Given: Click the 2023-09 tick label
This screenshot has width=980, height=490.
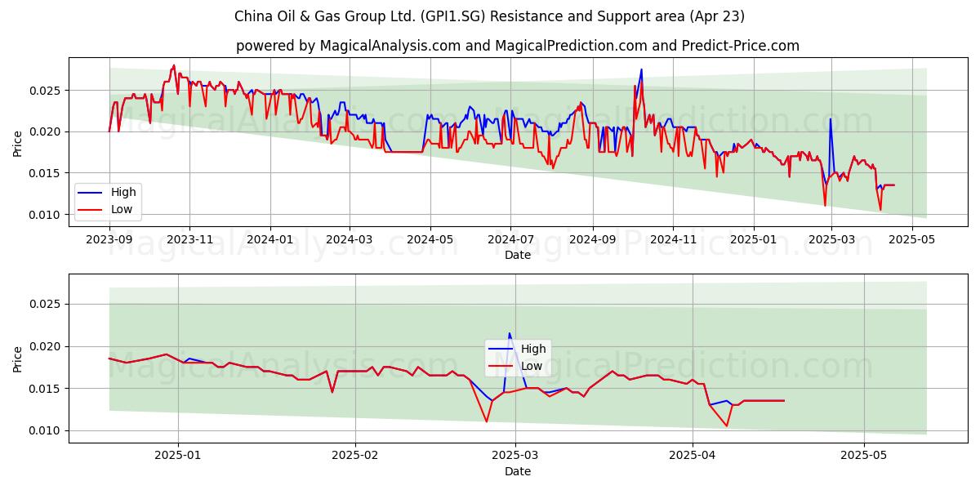Looking at the screenshot, I should pyautogui.click(x=109, y=239).
